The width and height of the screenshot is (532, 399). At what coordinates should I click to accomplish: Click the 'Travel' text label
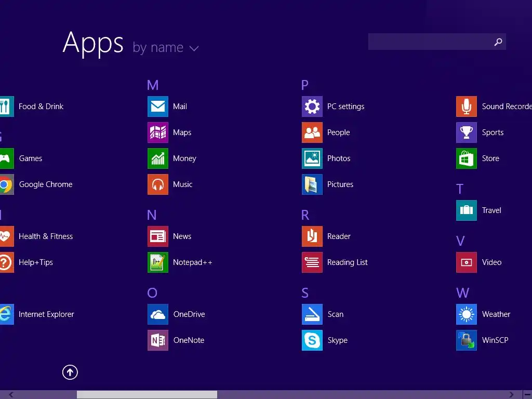click(491, 210)
